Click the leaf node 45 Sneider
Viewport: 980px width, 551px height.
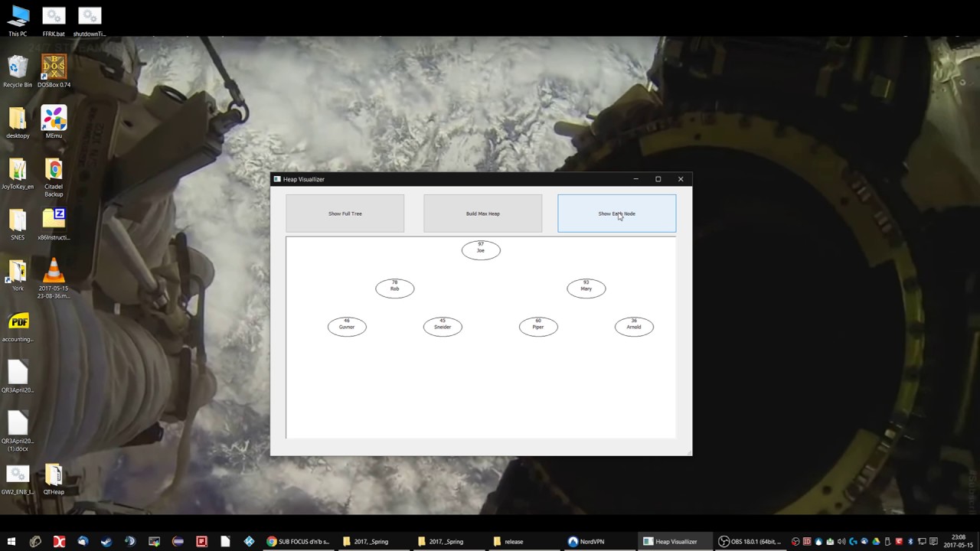(x=443, y=327)
